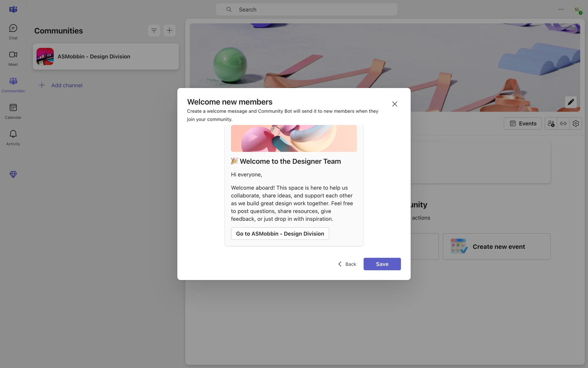
Task: Open community settings gear icon
Action: coord(575,123)
